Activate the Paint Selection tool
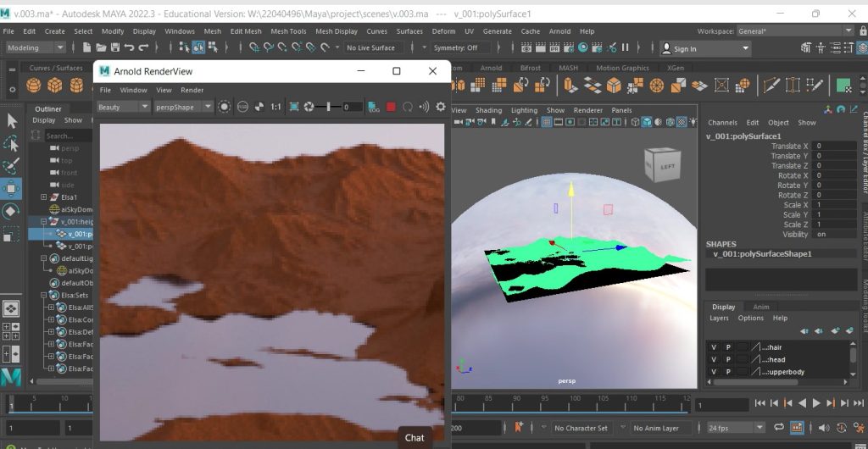Screen dimensions: 868x449 pos(11,166)
